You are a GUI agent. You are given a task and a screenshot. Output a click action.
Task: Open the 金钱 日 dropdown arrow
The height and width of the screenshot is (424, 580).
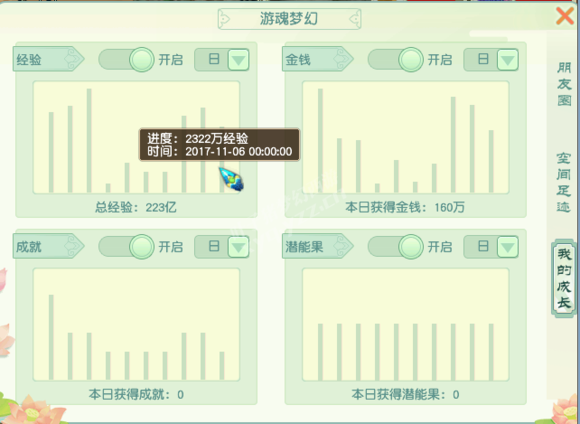click(x=508, y=60)
